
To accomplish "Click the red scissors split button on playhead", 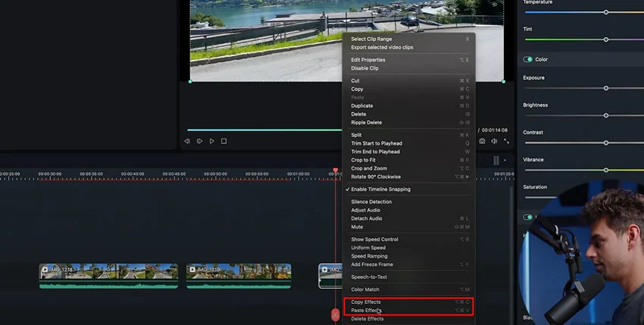I will click(x=336, y=315).
